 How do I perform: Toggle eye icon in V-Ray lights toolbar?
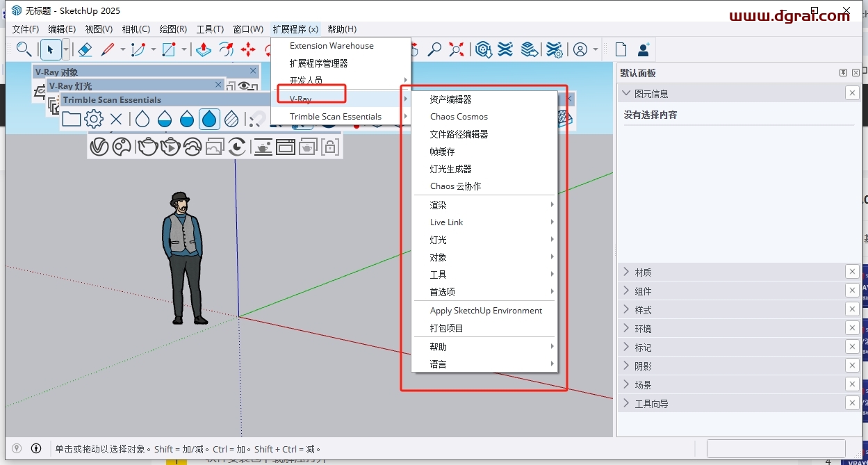245,85
